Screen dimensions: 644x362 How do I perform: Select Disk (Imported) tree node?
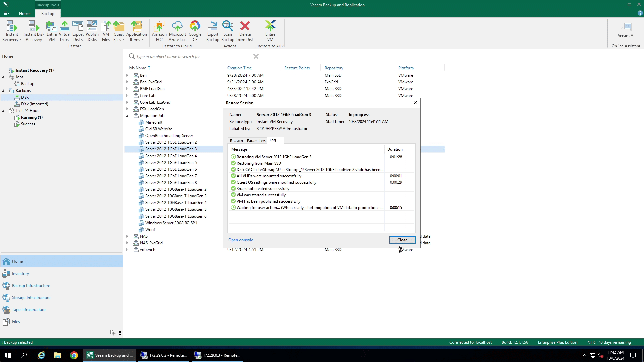[x=35, y=104]
